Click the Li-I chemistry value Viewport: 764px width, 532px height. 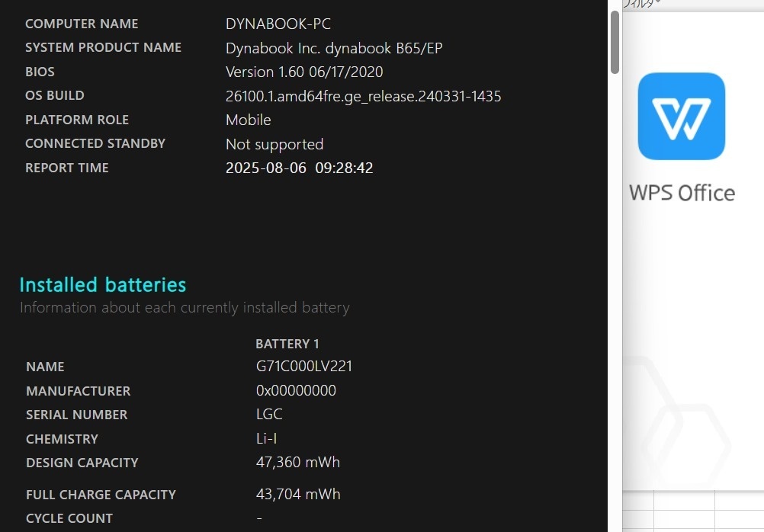pyautogui.click(x=266, y=438)
